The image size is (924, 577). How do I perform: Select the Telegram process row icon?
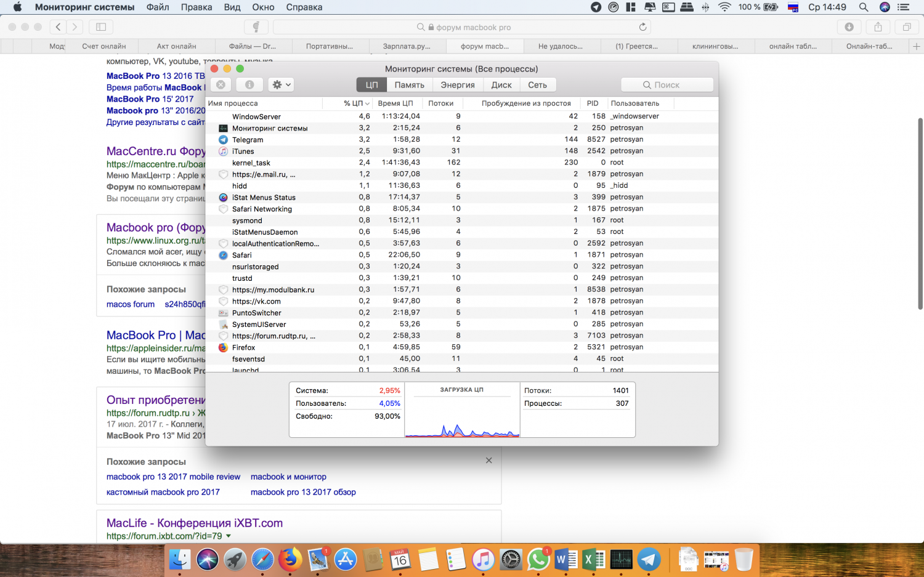click(x=223, y=140)
